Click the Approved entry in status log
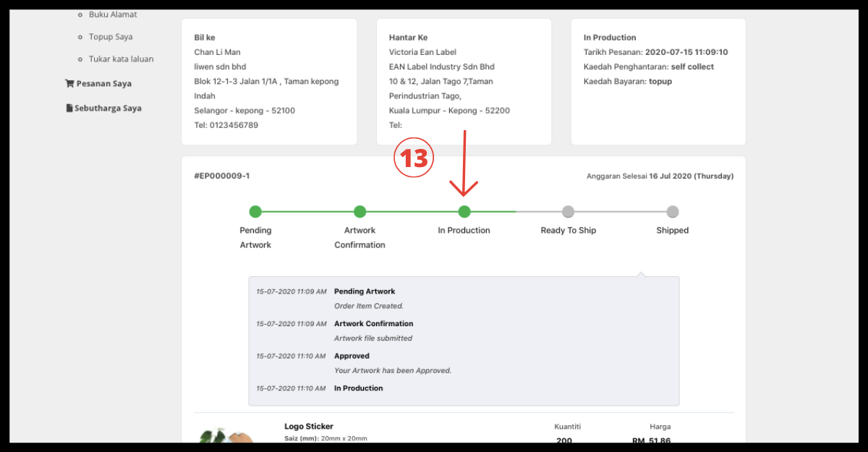Viewport: 868px width, 452px height. [x=352, y=356]
